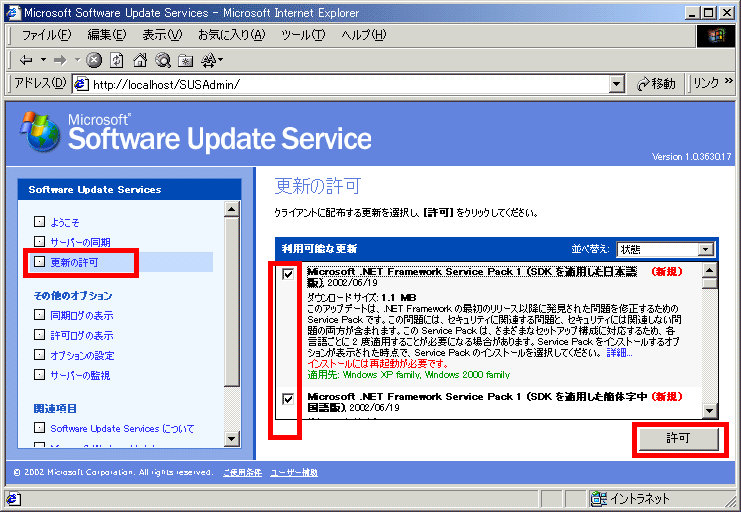
Task: Click the bullet icon next to 許可ログの表示
Action: [40, 335]
